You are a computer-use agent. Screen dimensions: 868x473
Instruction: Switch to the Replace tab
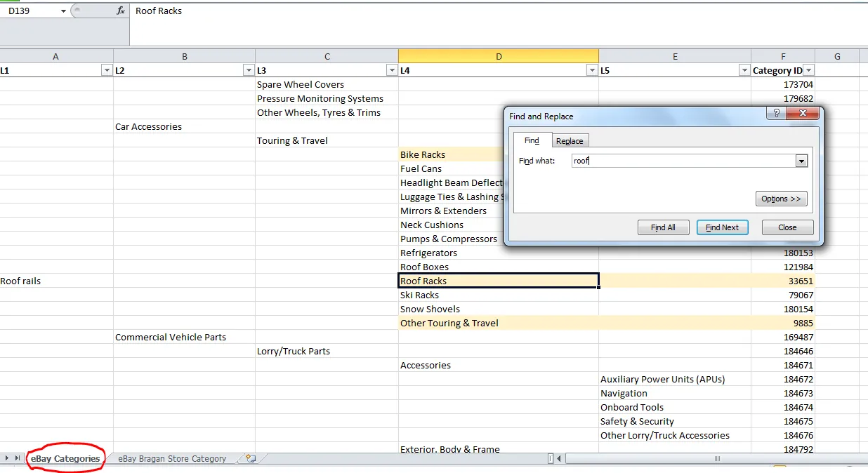570,141
